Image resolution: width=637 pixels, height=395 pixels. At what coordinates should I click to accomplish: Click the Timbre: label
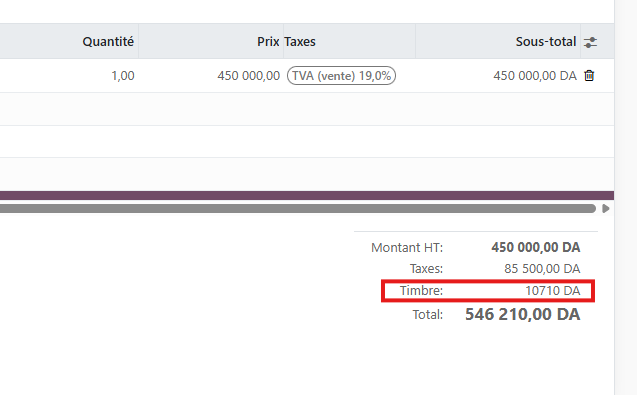[x=421, y=291]
